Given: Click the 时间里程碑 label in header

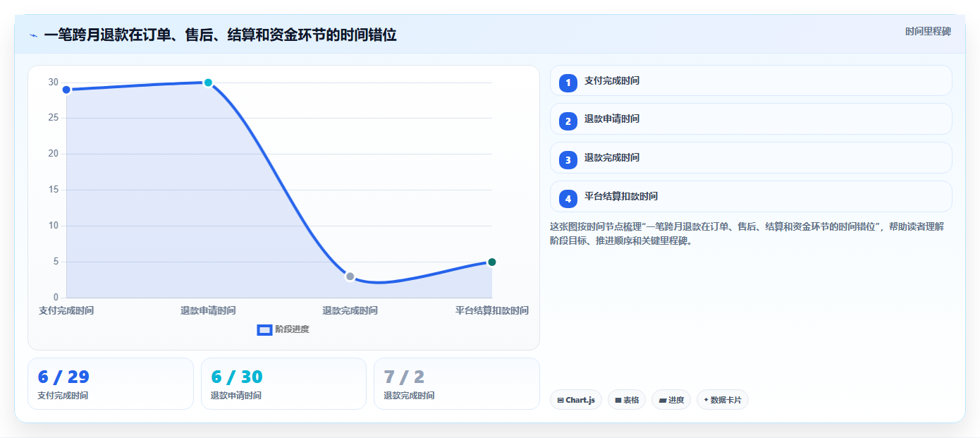Looking at the screenshot, I should [929, 32].
